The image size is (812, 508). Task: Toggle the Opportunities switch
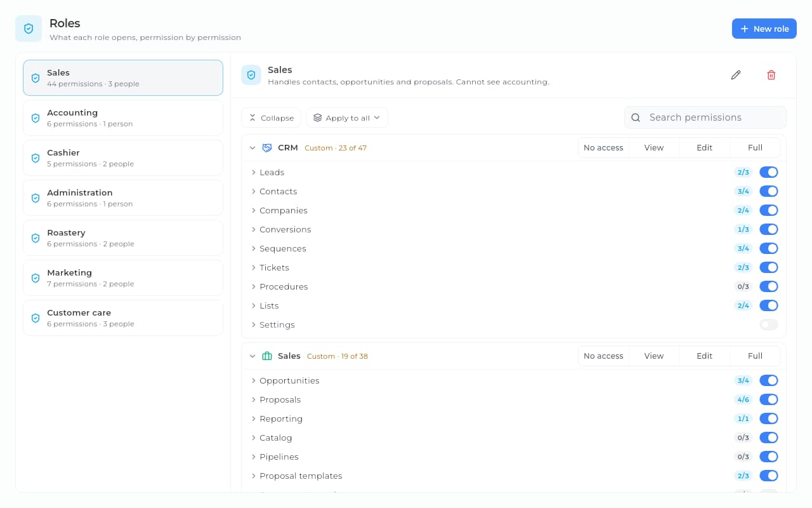click(769, 380)
